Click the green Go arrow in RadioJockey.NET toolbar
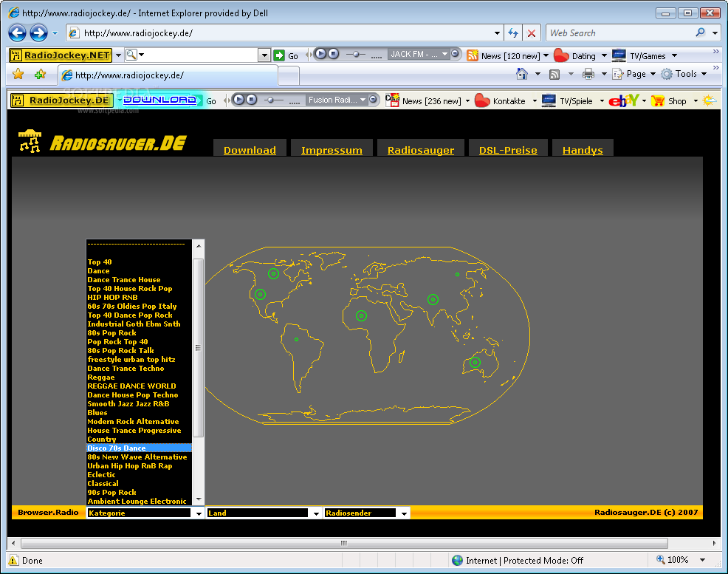This screenshot has width=728, height=574. coord(279,55)
